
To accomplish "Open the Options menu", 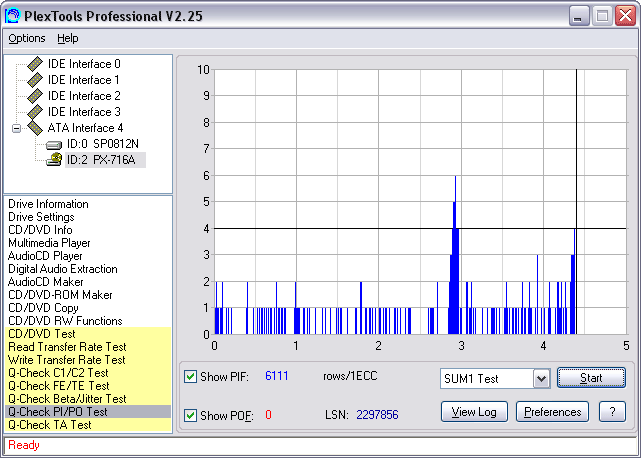I will click(x=27, y=38).
